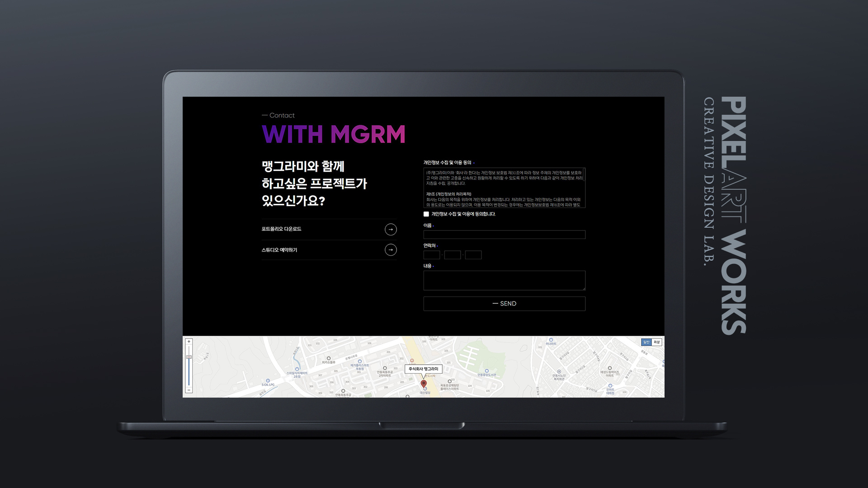Click the privacy text box scrollbar

point(584,174)
